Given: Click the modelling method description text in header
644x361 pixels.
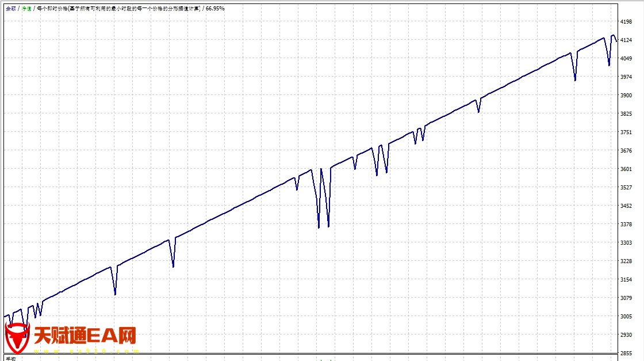Looking at the screenshot, I should tap(118, 9).
